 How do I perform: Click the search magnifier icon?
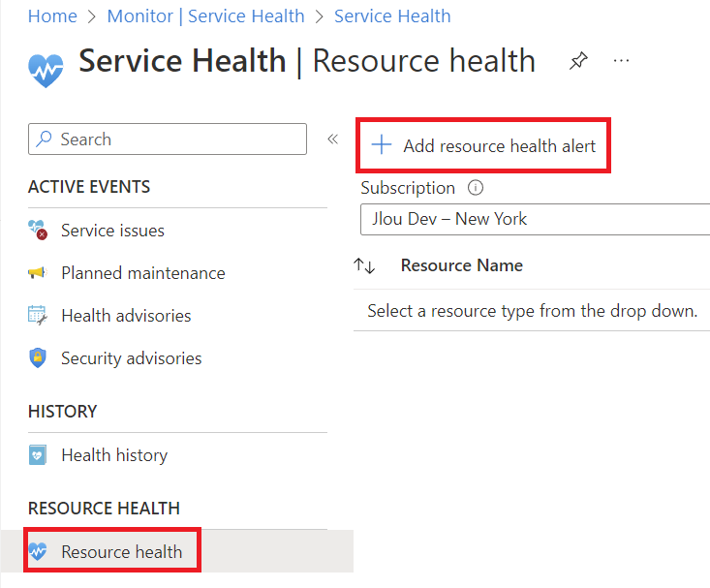point(44,139)
